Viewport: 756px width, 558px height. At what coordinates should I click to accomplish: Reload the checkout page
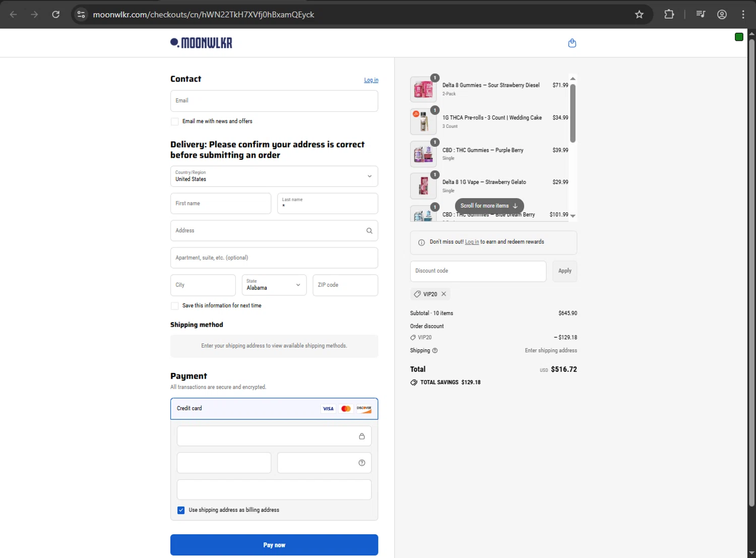(x=56, y=15)
